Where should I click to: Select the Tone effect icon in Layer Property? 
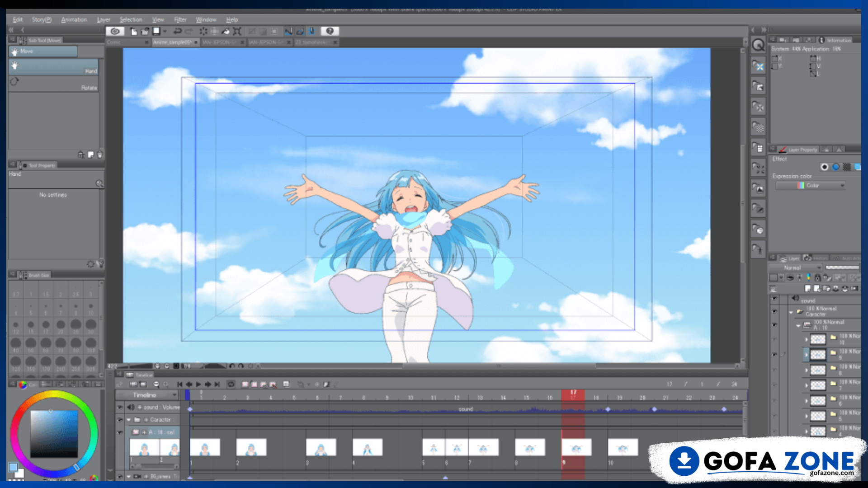tap(847, 167)
